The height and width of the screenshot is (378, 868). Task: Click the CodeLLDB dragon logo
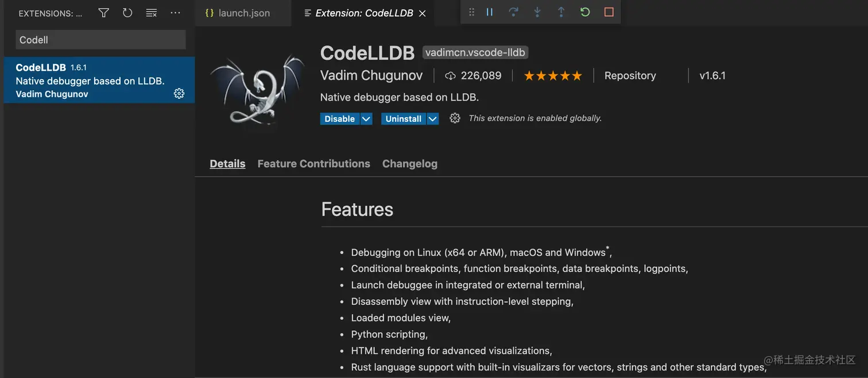pos(257,89)
